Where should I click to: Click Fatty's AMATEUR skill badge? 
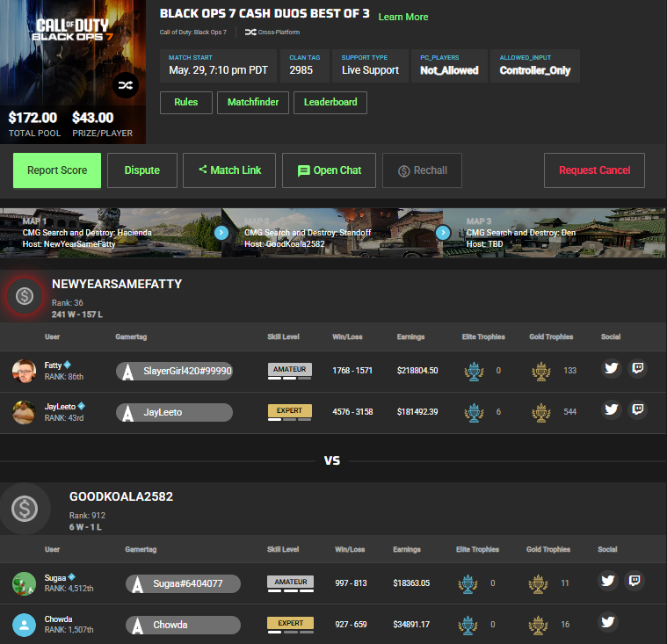290,369
